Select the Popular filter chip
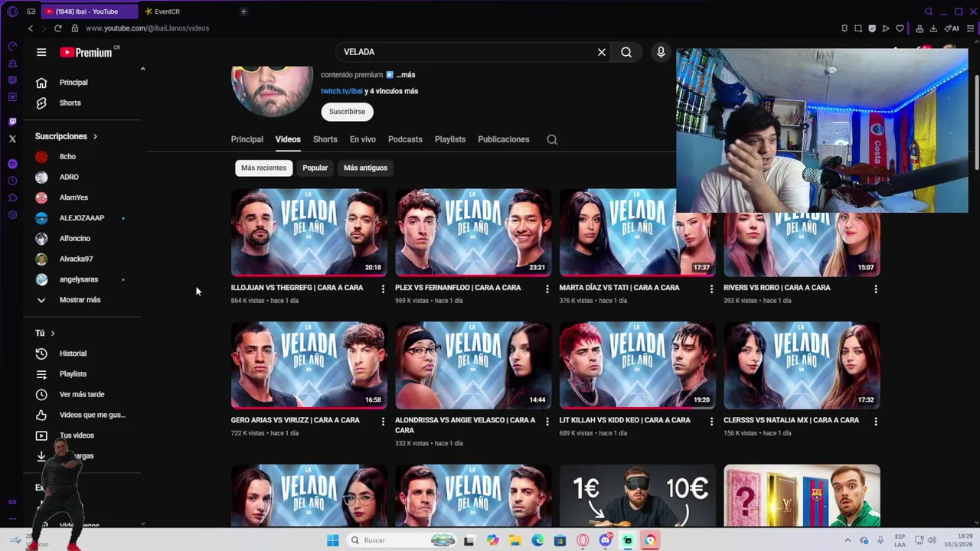This screenshot has height=551, width=980. 315,168
